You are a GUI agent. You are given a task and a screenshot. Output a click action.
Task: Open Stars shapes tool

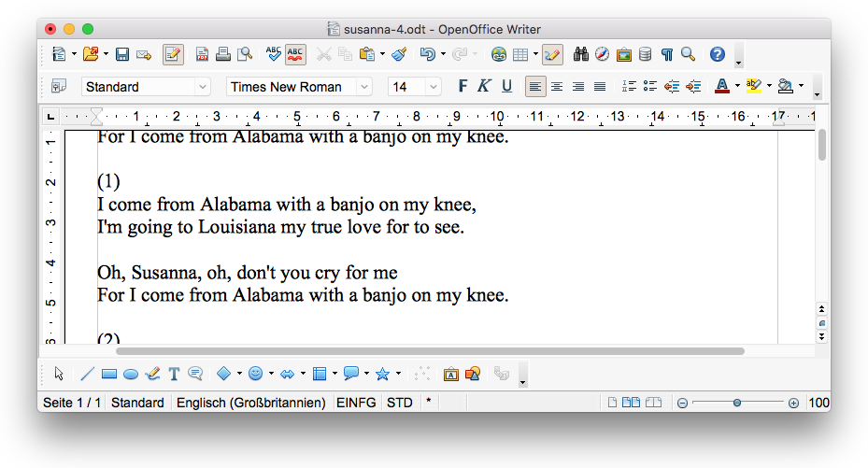click(x=382, y=375)
